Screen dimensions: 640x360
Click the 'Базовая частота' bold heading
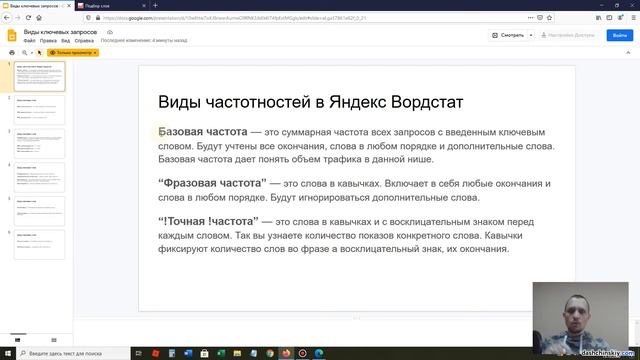(x=202, y=131)
